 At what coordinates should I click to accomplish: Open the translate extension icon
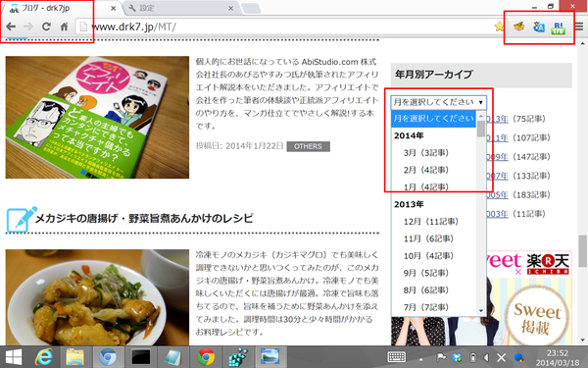click(x=539, y=26)
